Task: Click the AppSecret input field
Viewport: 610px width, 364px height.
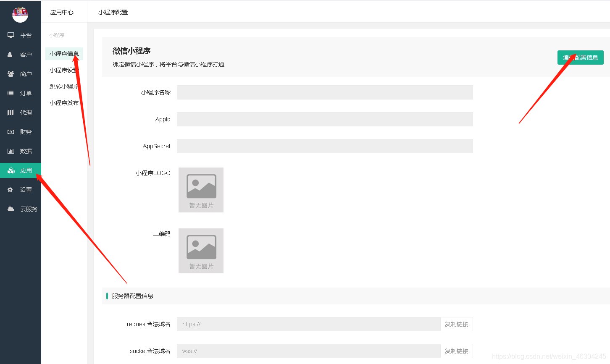Action: pos(325,146)
